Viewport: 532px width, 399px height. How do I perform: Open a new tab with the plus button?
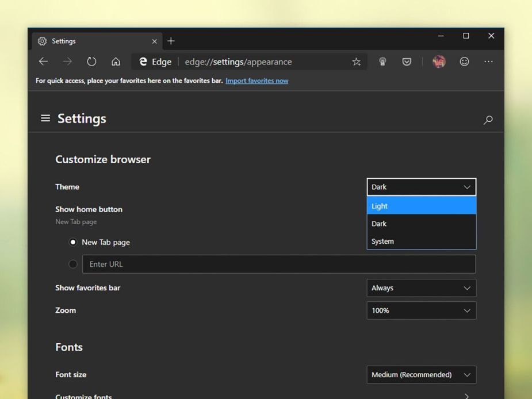[x=171, y=41]
